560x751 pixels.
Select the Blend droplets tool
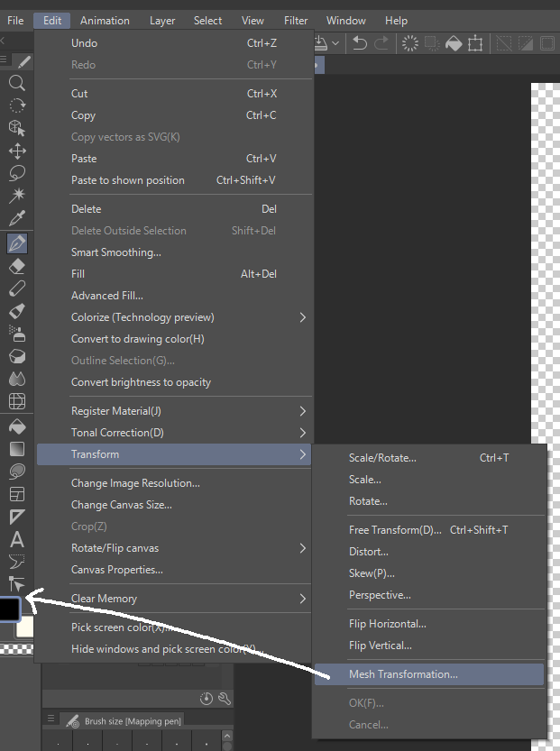[x=17, y=379]
